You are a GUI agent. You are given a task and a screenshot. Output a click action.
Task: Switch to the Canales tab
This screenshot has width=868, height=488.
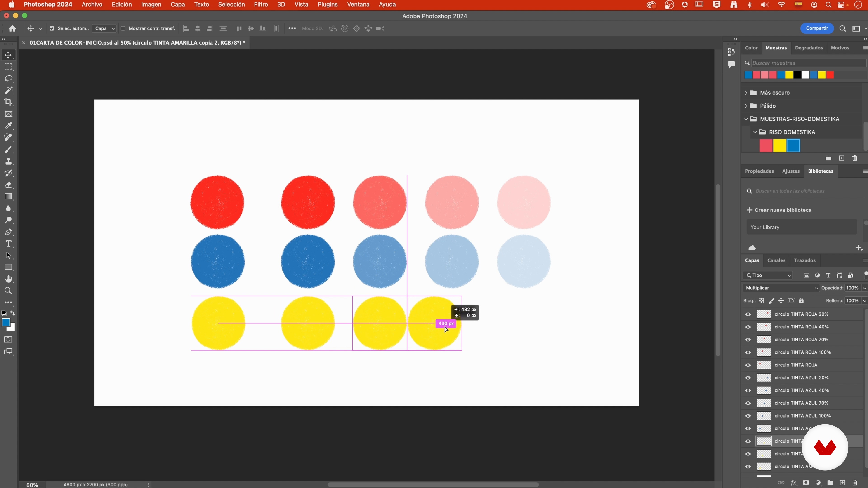(776, 261)
